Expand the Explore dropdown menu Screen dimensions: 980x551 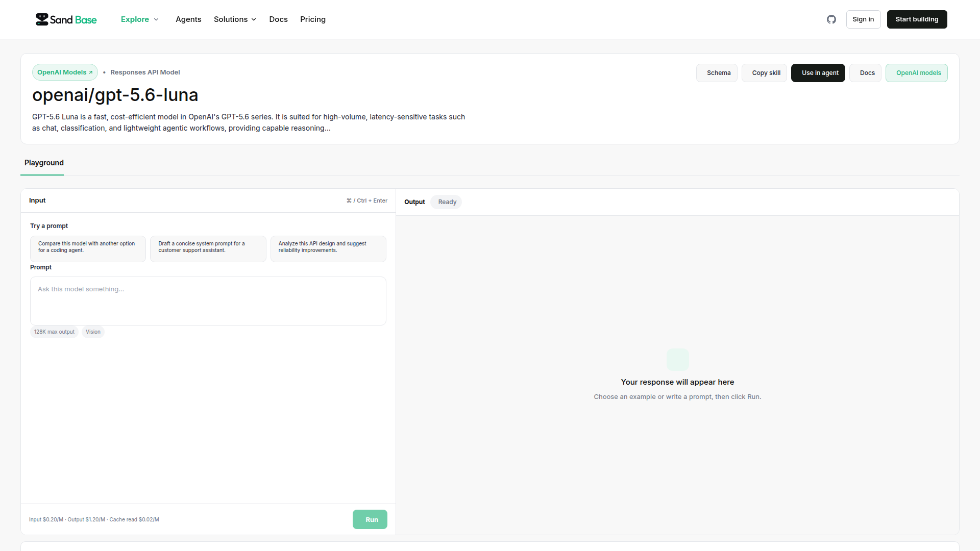pos(140,19)
